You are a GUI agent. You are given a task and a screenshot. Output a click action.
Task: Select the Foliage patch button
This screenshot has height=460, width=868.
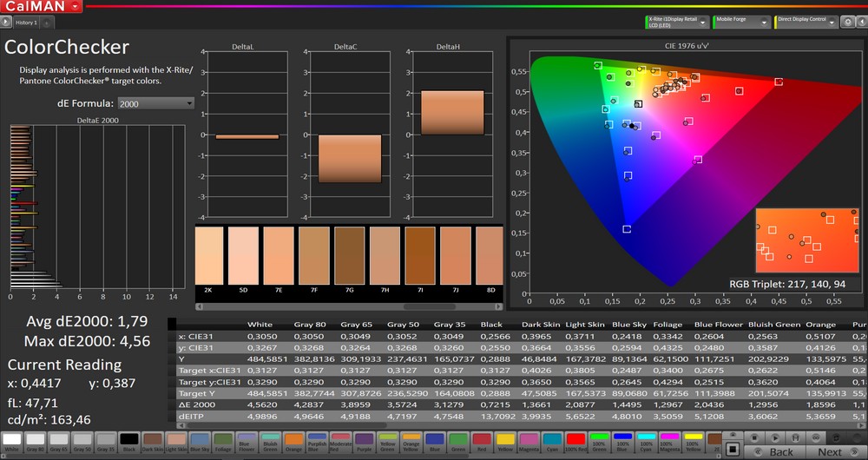pos(223,443)
